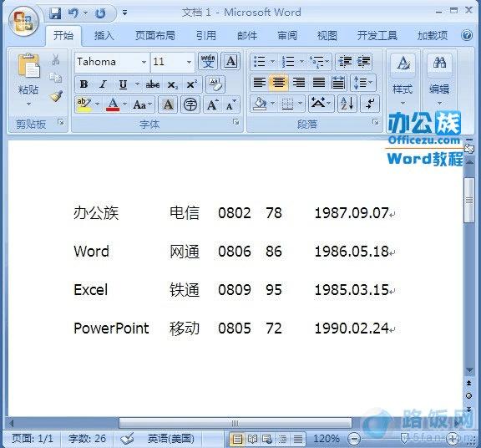Align text to the left
Screen dimensions: 481x448
[x=260, y=83]
